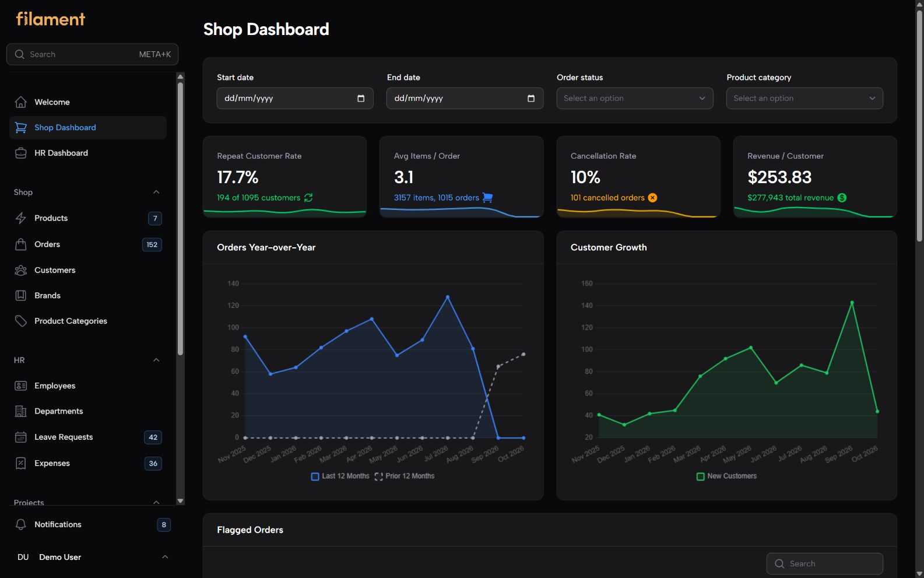The height and width of the screenshot is (578, 924).
Task: Click the Shop Dashboard cart icon
Action: coord(21,128)
